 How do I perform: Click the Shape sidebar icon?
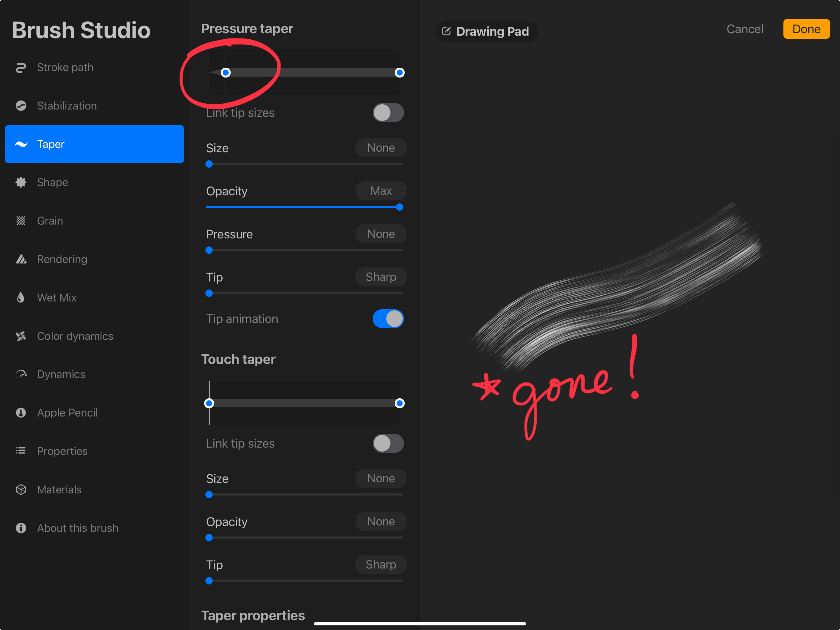(21, 182)
